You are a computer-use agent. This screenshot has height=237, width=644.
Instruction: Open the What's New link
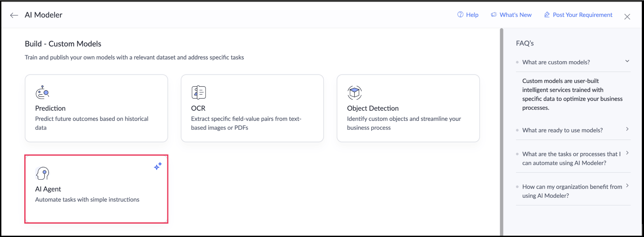[515, 15]
